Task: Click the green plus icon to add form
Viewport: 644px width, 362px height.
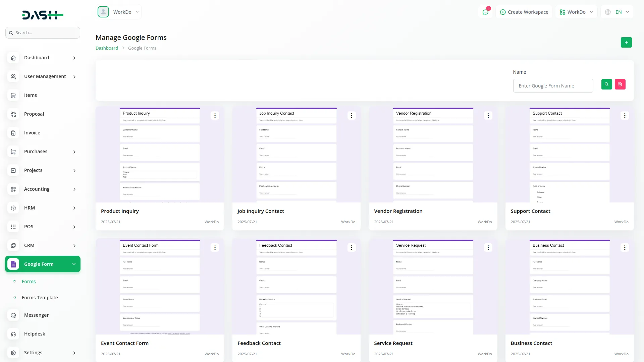Action: [626, 43]
